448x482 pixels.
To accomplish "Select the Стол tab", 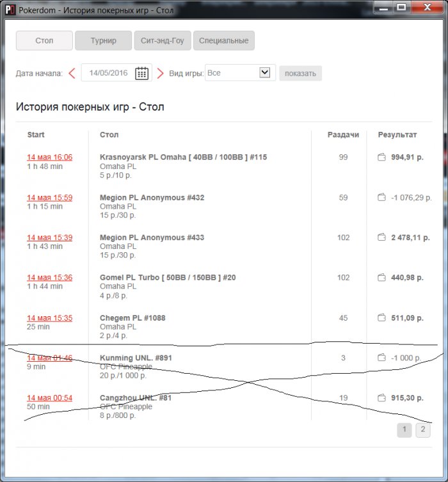I will (44, 41).
